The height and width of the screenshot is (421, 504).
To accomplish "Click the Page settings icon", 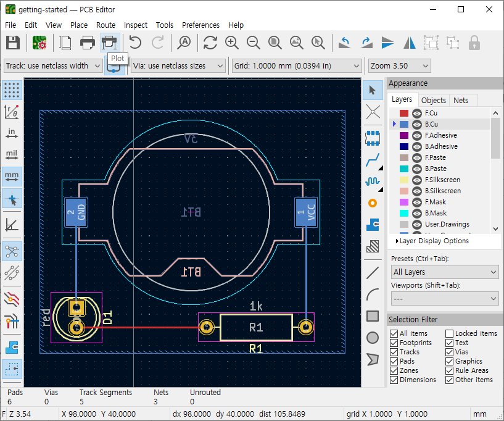I will (65, 43).
